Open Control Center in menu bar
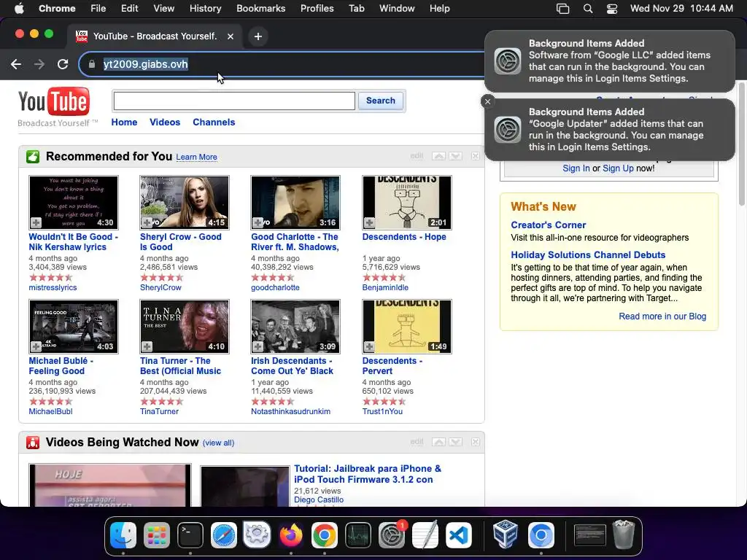Viewport: 747px width, 560px height. tap(612, 9)
